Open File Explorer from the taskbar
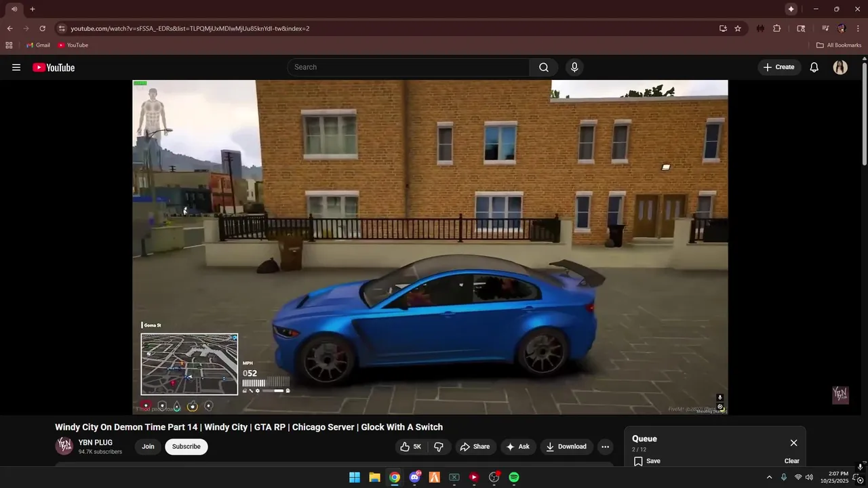Image resolution: width=868 pixels, height=488 pixels. 374,477
